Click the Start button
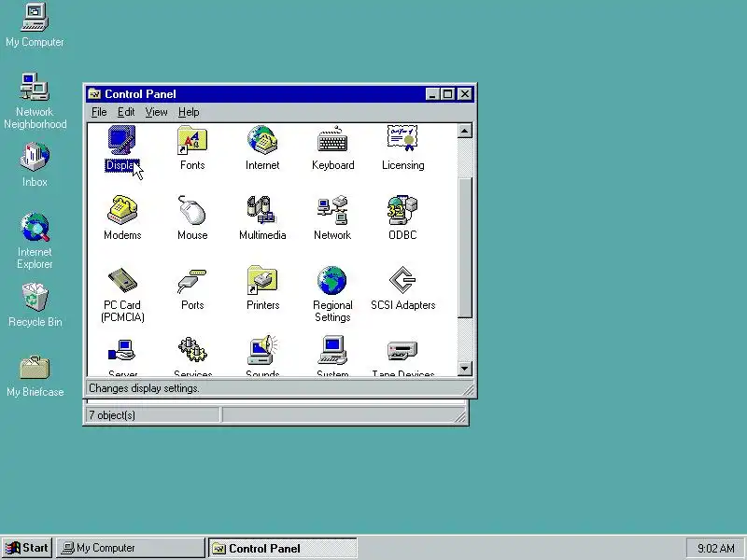The height and width of the screenshot is (560, 747). pyautogui.click(x=28, y=548)
